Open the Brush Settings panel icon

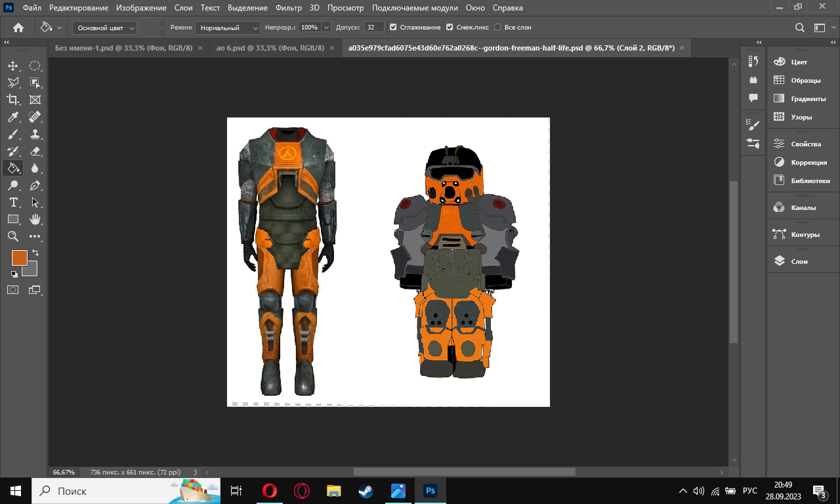(753, 124)
